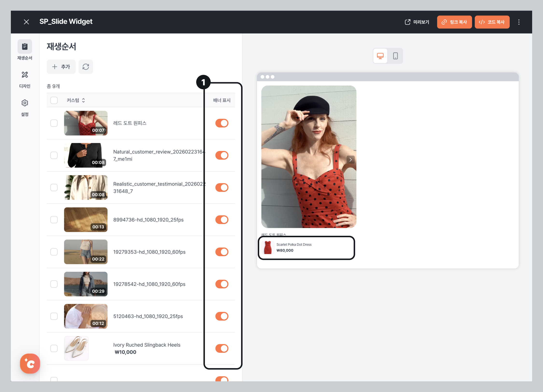Tick checkbox for 8994736-hd_1080_1920_25fps video
The height and width of the screenshot is (392, 543).
pyautogui.click(x=54, y=220)
